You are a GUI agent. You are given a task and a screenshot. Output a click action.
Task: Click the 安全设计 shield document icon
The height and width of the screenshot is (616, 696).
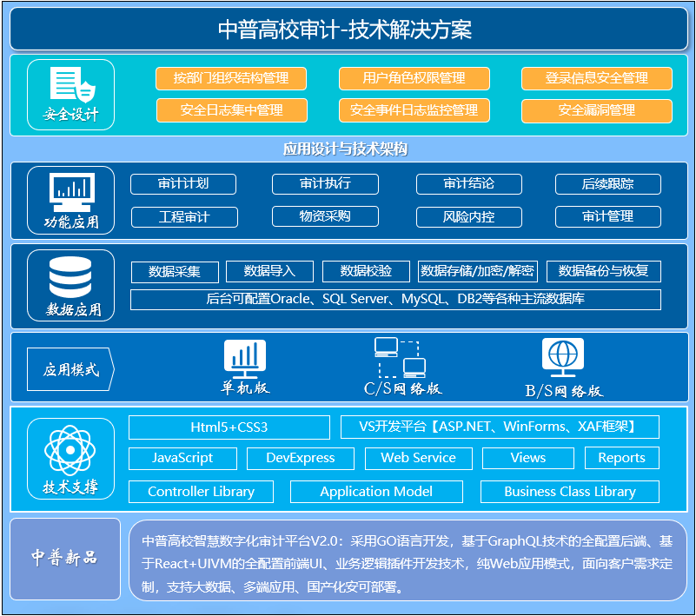(72, 84)
